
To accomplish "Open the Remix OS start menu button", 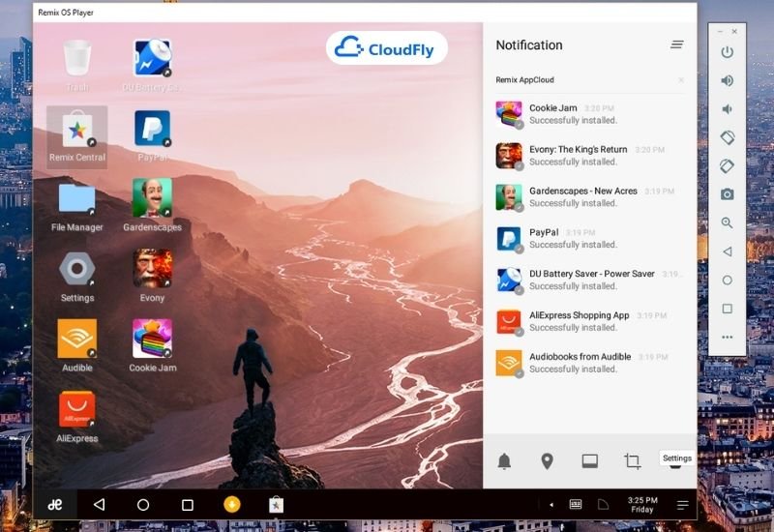I will pyautogui.click(x=55, y=504).
